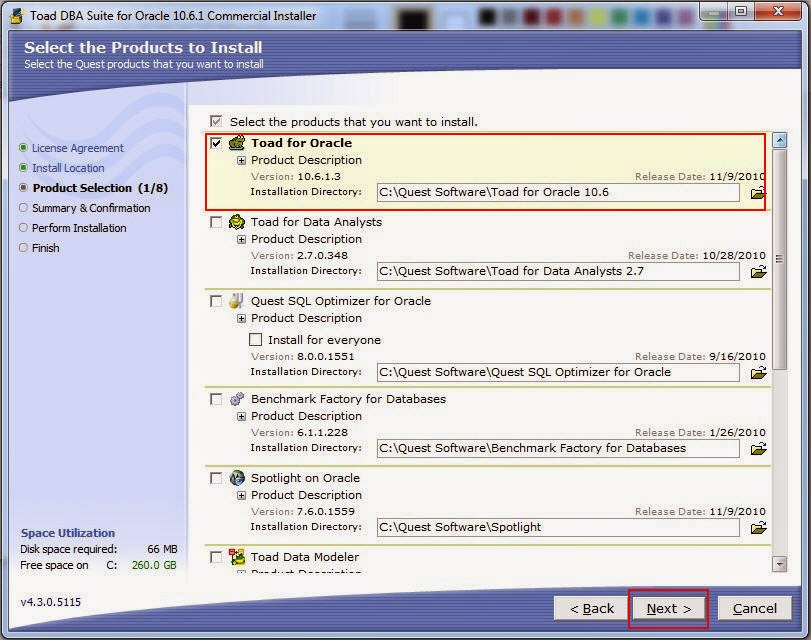The width and height of the screenshot is (811, 640).
Task: Click the Benchmark Factory gears icon
Action: tap(237, 399)
